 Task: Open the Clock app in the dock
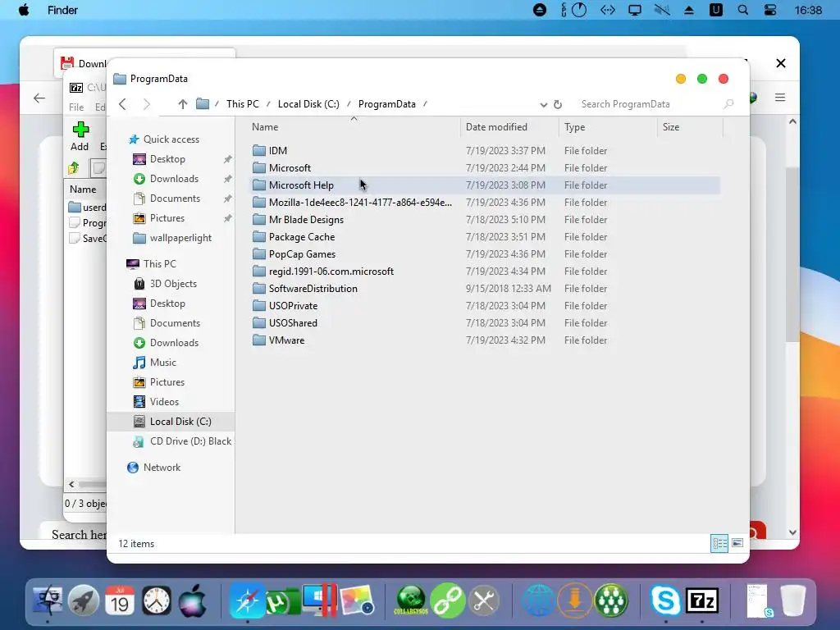pyautogui.click(x=157, y=600)
